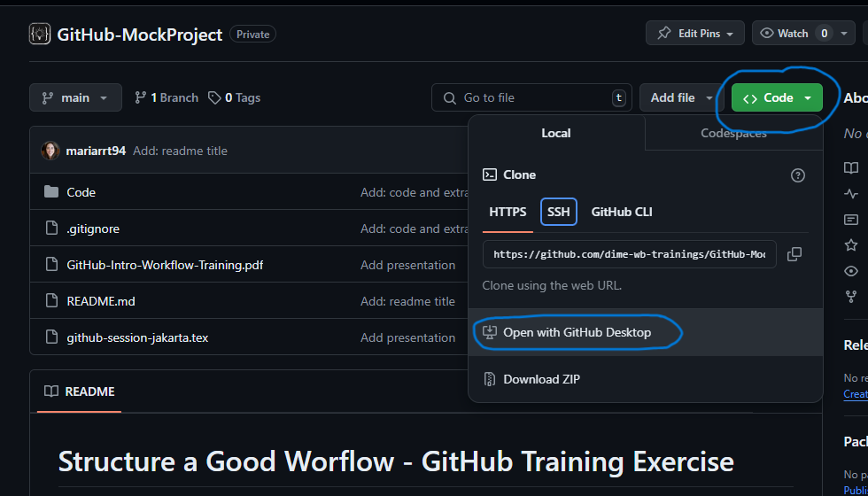Select the README tab below the file list

click(79, 391)
